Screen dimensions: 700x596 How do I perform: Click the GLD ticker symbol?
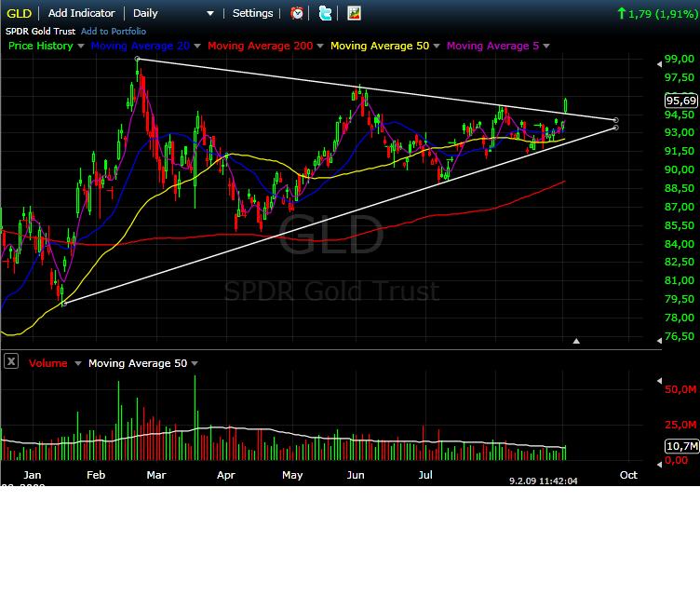click(x=20, y=13)
